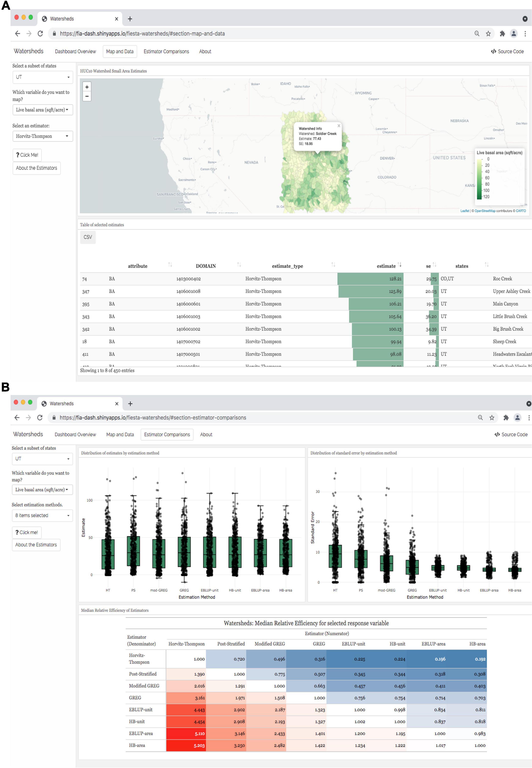The width and height of the screenshot is (532, 768).
Task: Click the zoom magnifier icon in panel B address bar
Action: pos(480,418)
